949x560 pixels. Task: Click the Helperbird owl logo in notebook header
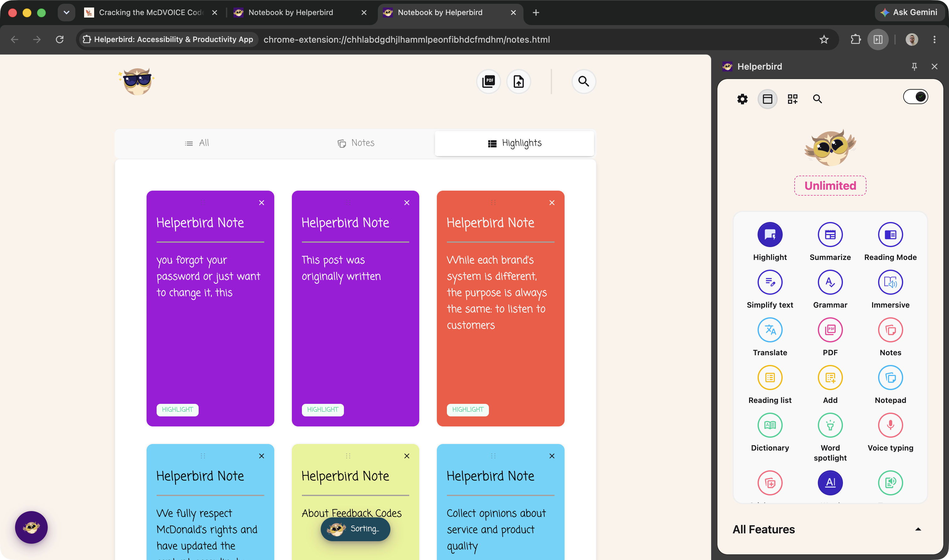(x=137, y=81)
